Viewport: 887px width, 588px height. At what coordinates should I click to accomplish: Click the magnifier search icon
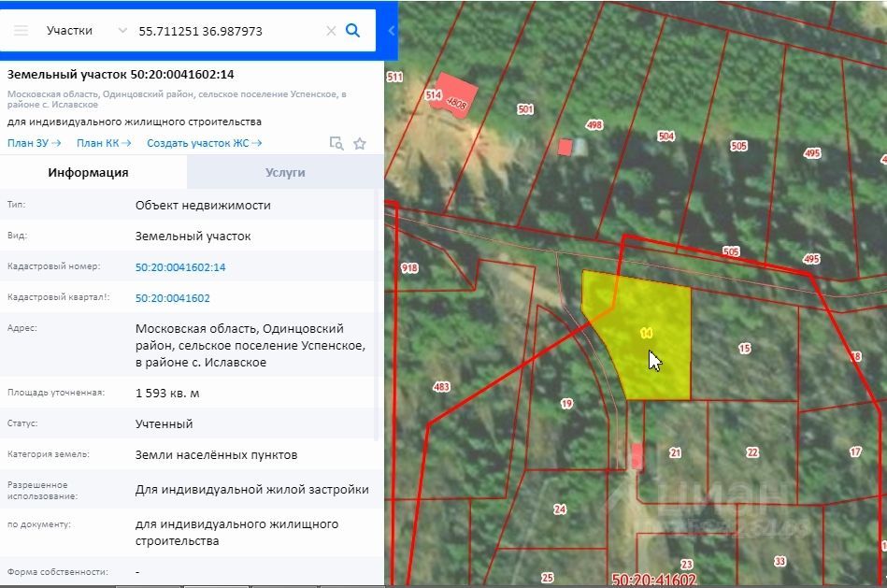353,30
